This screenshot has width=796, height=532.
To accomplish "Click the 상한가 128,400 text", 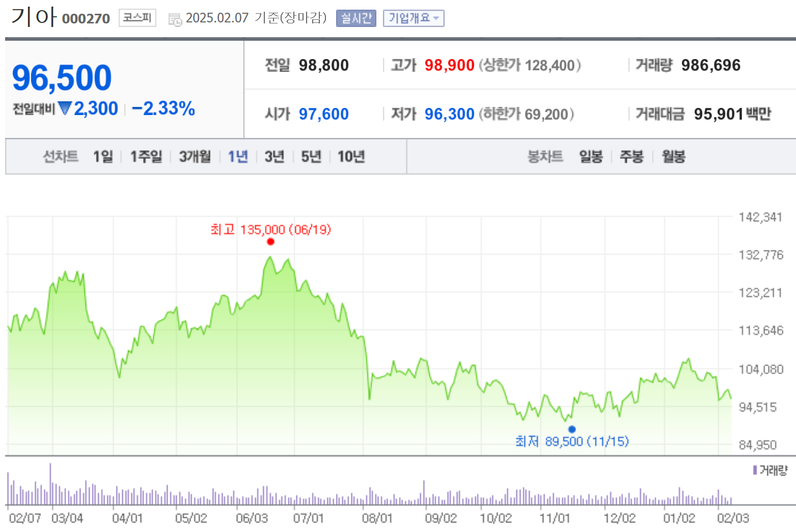I will 530,65.
